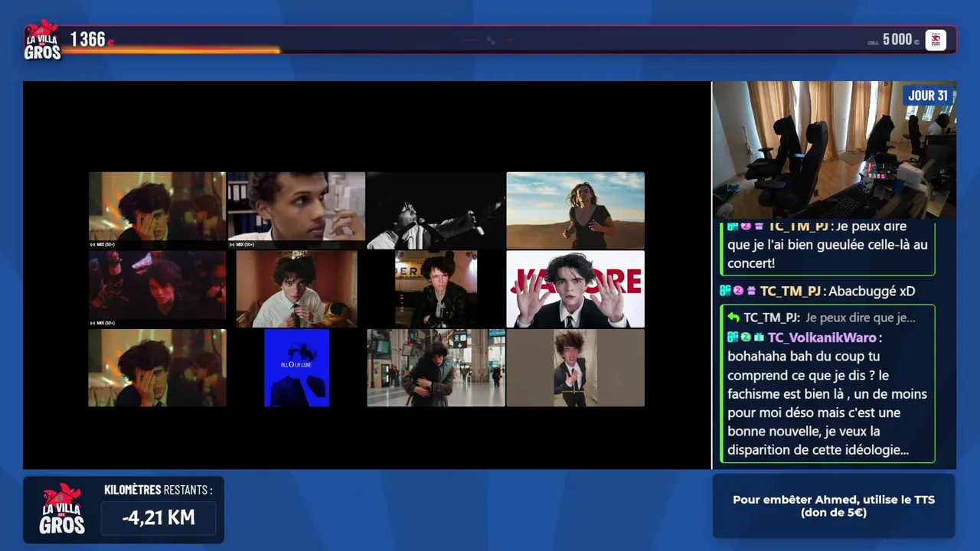Image resolution: width=980 pixels, height=551 pixels.
Task: Click the La Villa des Gros logo beside Kilomètres restants
Action: [x=62, y=510]
